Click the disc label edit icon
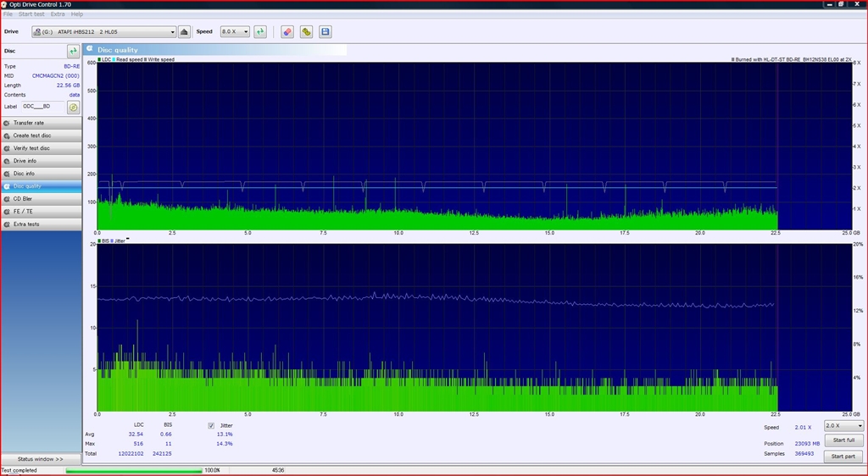Viewport: 868px width, 476px height. coord(73,107)
